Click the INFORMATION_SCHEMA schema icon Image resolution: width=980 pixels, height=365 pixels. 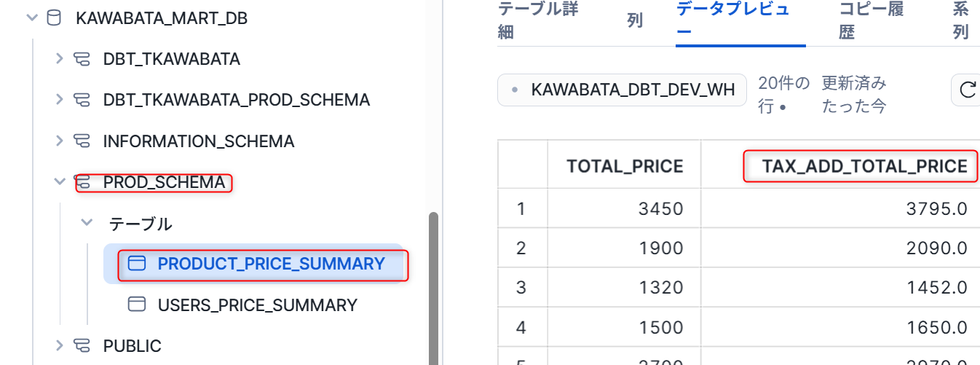pos(82,141)
